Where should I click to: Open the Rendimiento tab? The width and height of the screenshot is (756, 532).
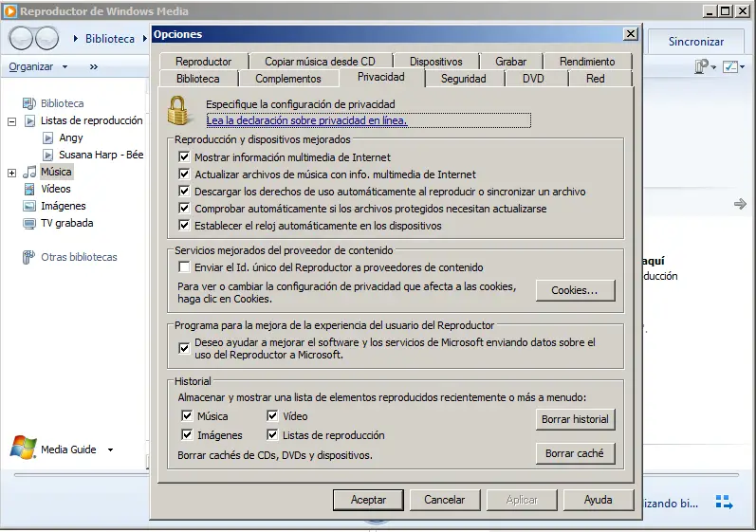click(587, 62)
